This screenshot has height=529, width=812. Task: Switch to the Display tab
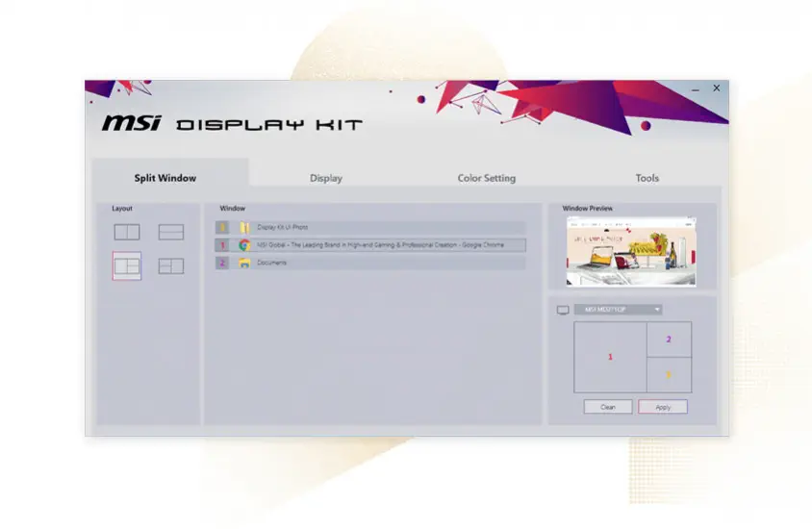click(x=326, y=178)
